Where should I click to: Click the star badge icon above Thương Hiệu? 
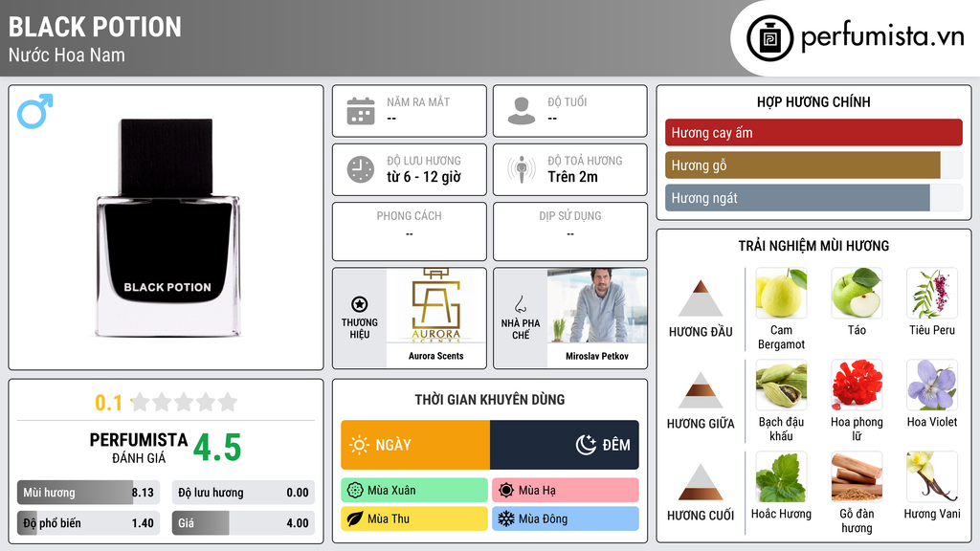(x=360, y=304)
